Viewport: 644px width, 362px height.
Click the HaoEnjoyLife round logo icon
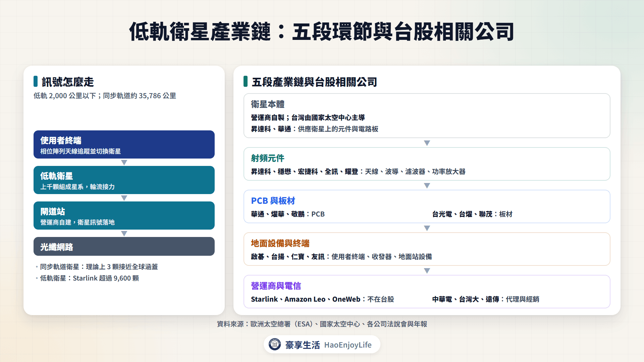tap(275, 344)
